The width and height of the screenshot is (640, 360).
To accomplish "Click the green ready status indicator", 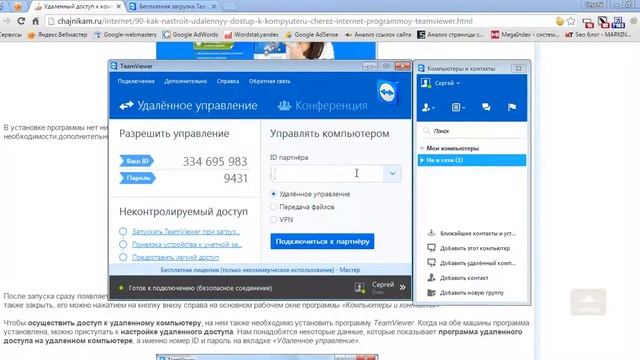I will tap(121, 288).
